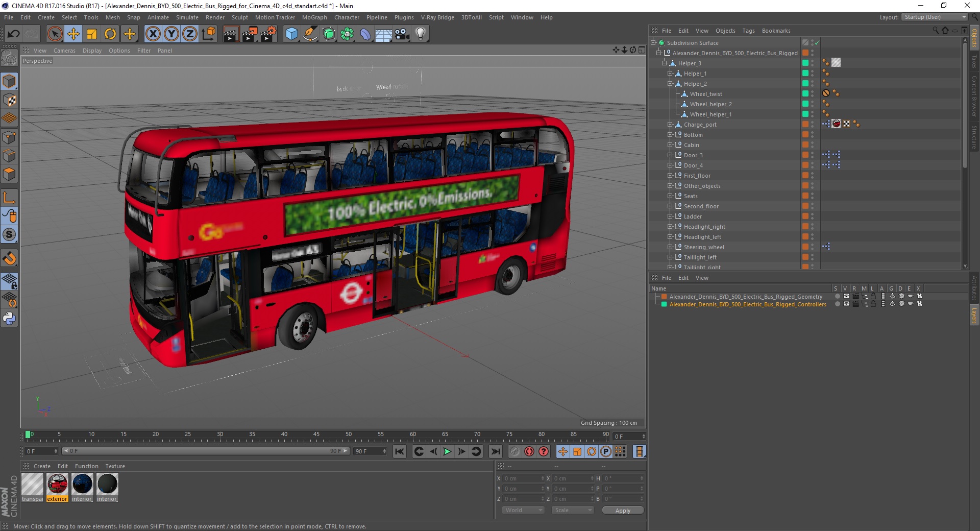
Task: Click the Apply button
Action: pos(623,510)
